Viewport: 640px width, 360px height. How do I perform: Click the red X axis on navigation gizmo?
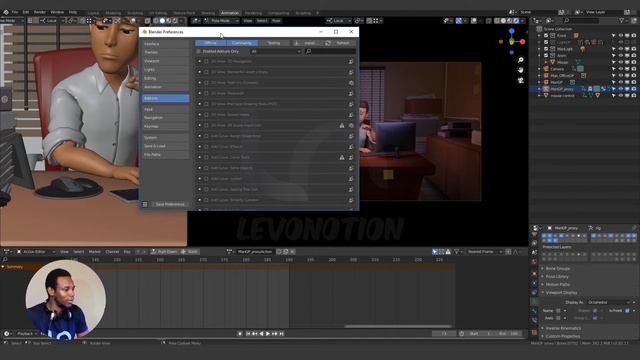click(x=522, y=42)
